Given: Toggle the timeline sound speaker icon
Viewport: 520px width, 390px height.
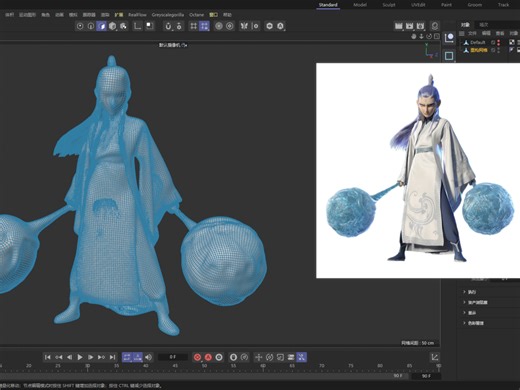Looking at the screenshot, I should point(149,357).
